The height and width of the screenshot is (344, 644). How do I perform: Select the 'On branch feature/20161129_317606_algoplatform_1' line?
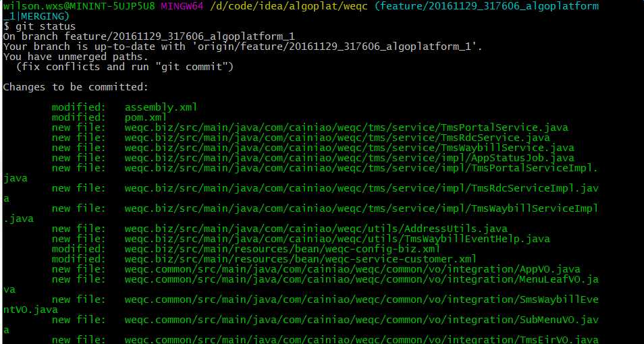[149, 36]
